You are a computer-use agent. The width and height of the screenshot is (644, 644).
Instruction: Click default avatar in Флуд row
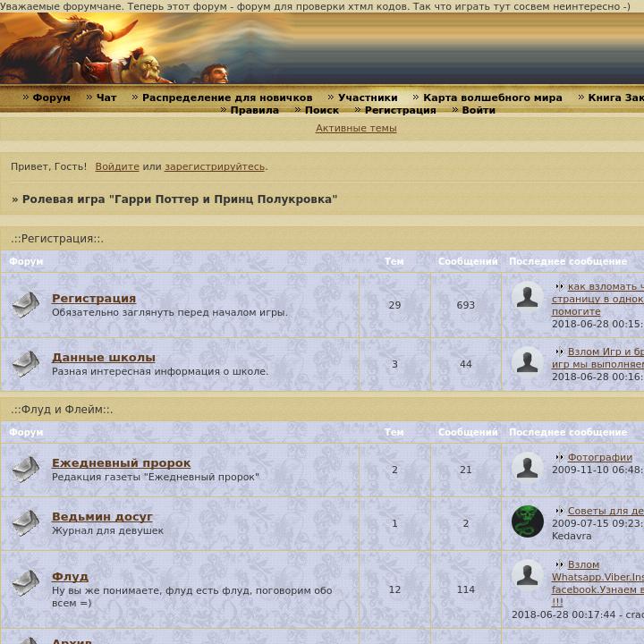pos(528,574)
